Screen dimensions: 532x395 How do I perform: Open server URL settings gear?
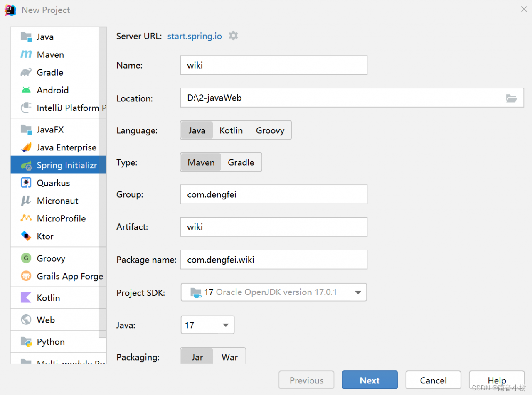(234, 36)
